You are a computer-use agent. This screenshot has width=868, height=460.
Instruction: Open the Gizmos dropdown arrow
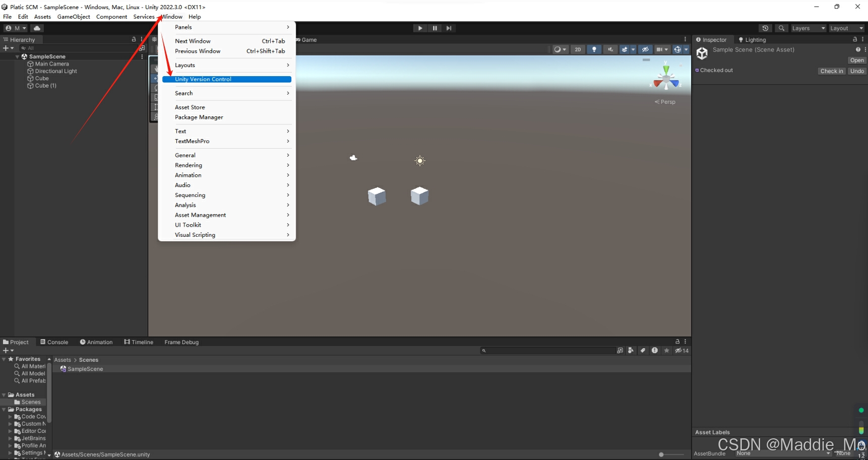click(x=686, y=49)
